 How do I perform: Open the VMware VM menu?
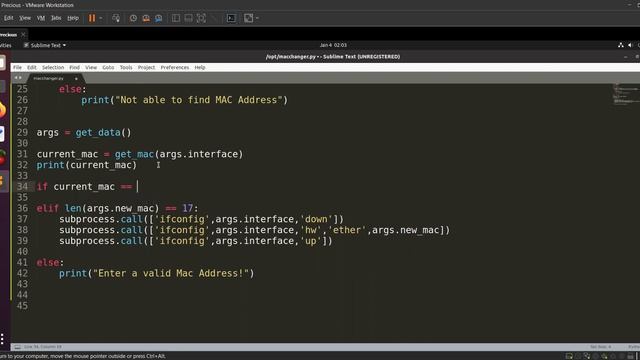(41, 18)
